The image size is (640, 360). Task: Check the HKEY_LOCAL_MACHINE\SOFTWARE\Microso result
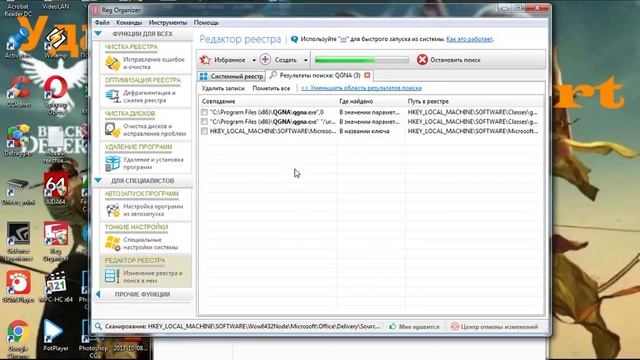click(204, 131)
